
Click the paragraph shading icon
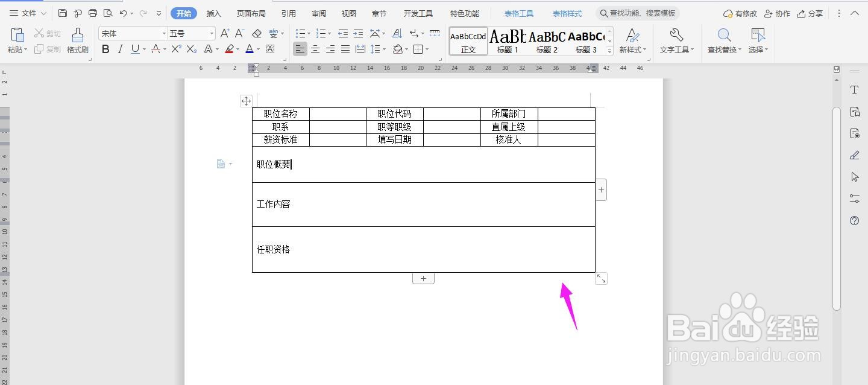(397, 49)
